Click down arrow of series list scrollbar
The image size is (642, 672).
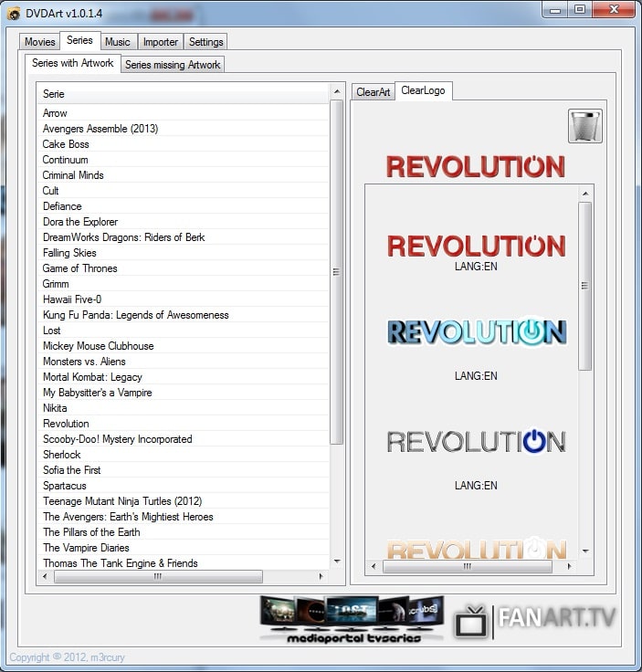(337, 562)
